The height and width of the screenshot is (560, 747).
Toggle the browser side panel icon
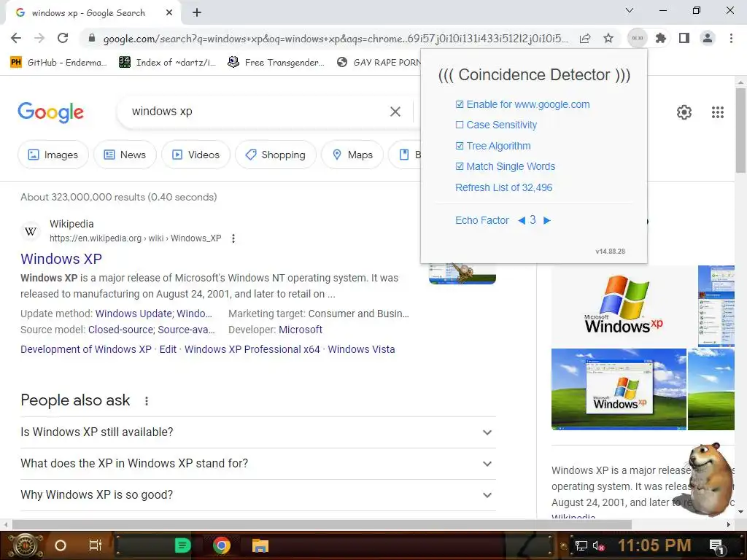(684, 38)
